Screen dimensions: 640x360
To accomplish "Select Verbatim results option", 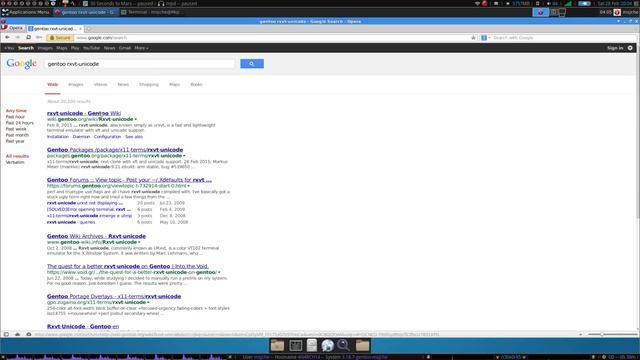I will [x=15, y=162].
